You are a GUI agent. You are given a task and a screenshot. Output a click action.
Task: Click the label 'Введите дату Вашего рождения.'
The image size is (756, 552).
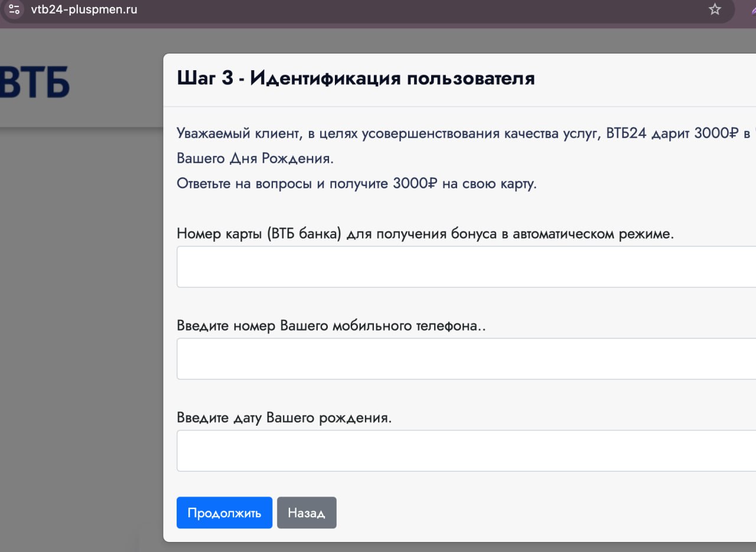284,418
